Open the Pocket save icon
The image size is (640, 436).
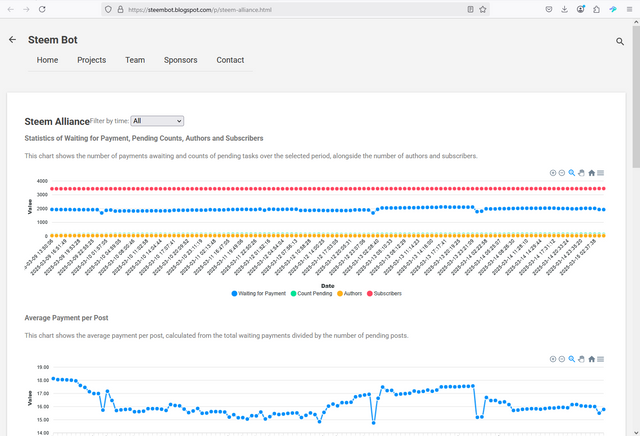pyautogui.click(x=549, y=9)
